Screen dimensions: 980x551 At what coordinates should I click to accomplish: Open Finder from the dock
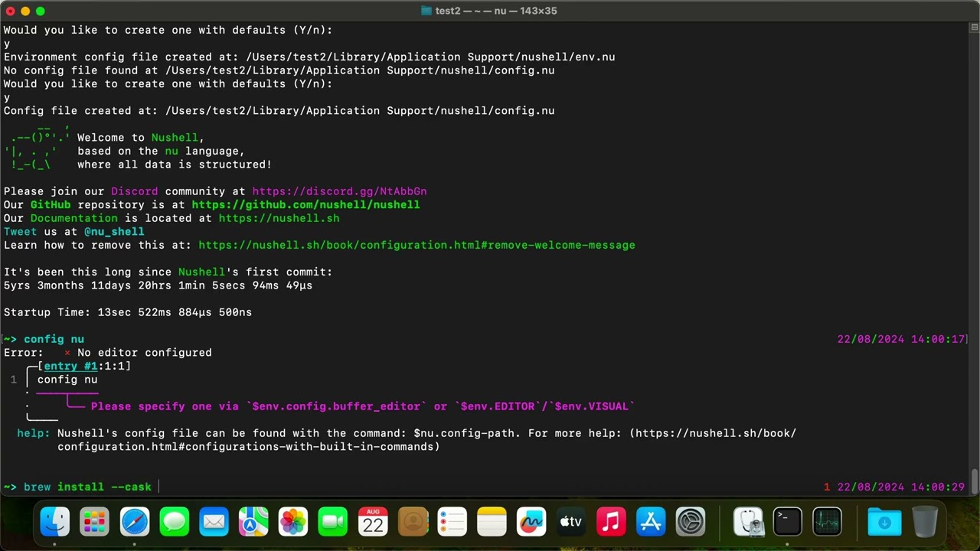coord(55,522)
